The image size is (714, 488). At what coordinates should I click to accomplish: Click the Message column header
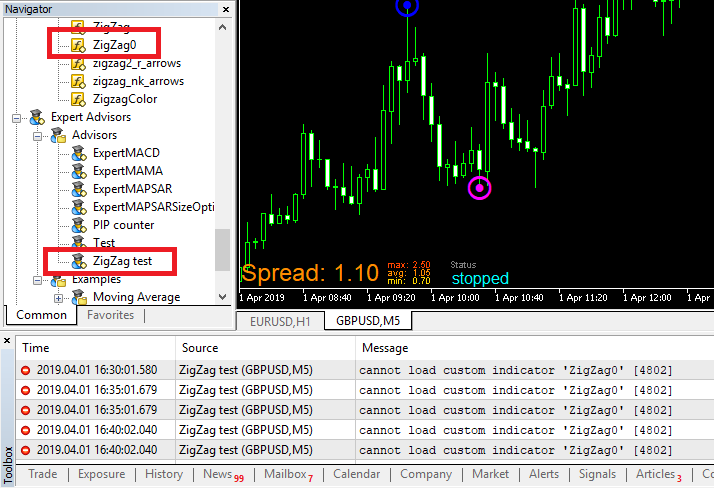pos(535,348)
